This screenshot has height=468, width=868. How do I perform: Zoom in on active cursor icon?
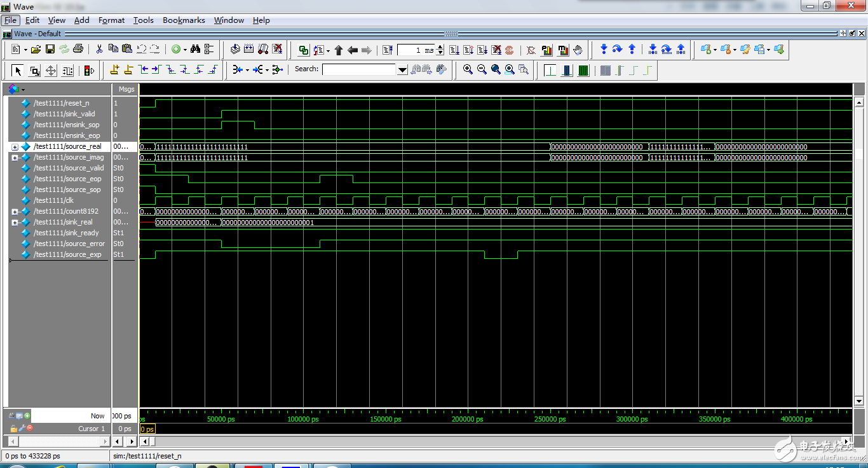[x=510, y=69]
